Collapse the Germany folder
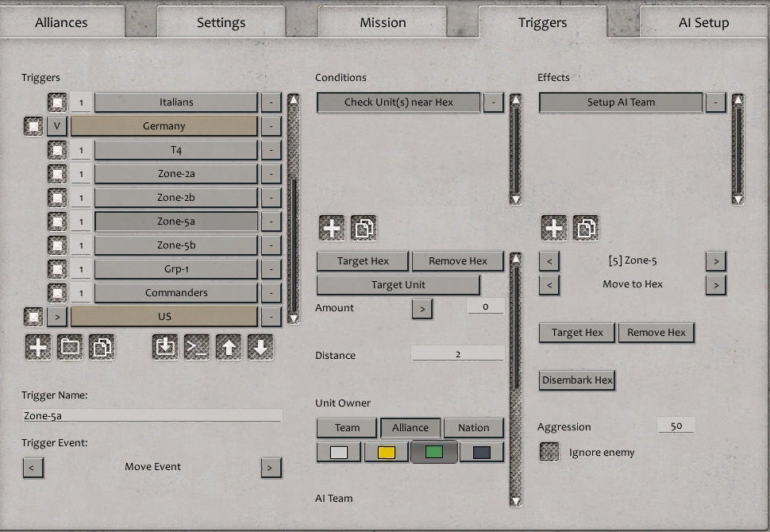The height and width of the screenshot is (532, 770). pos(57,126)
